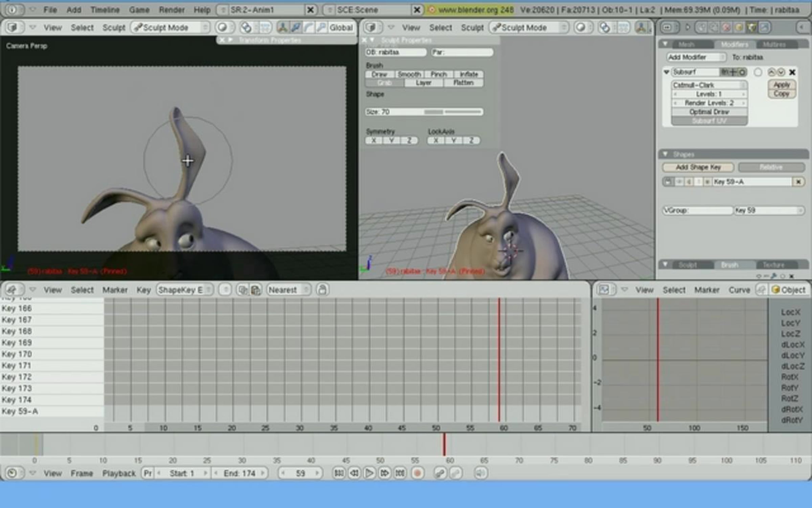The height and width of the screenshot is (508, 812).
Task: Open the Nearest snap dropdown
Action: 289,290
